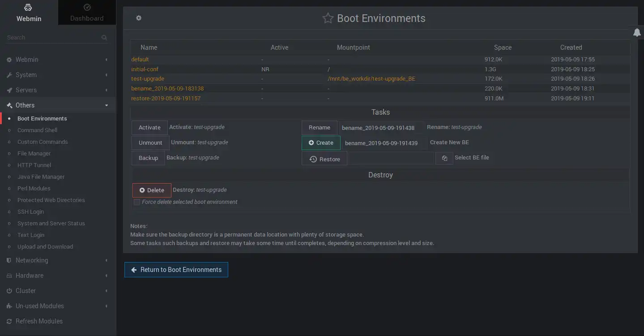Click the Refresh Modules icon
This screenshot has width=644, height=336.
coord(9,321)
